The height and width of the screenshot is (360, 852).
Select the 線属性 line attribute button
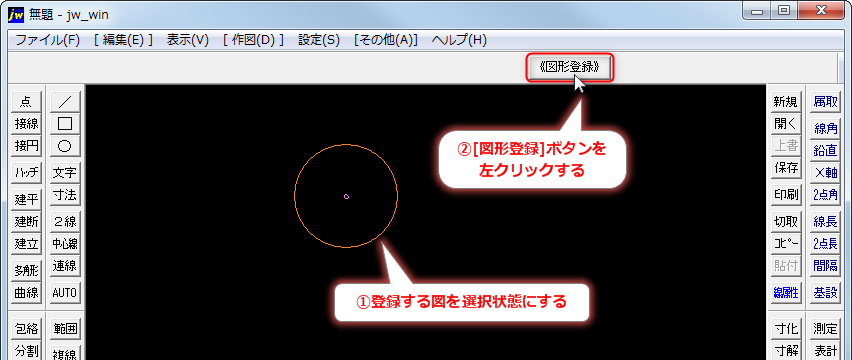click(786, 293)
